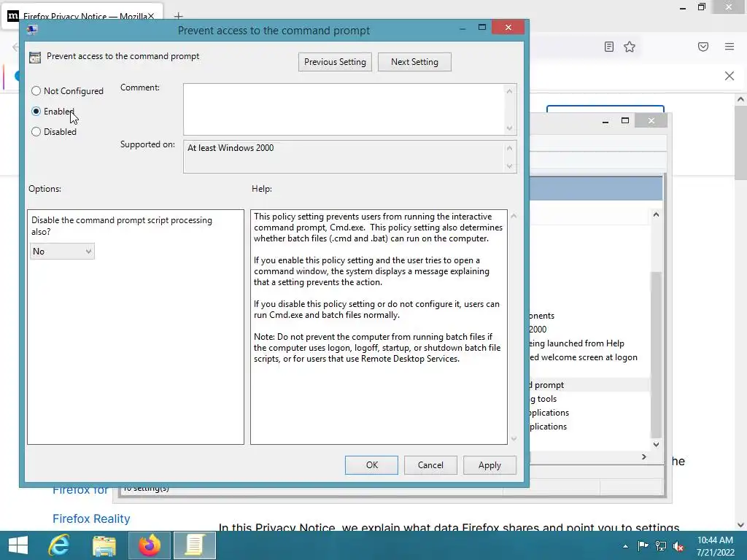Screen dimensions: 747x560
Task: Click the Apply button
Action: coord(489,465)
